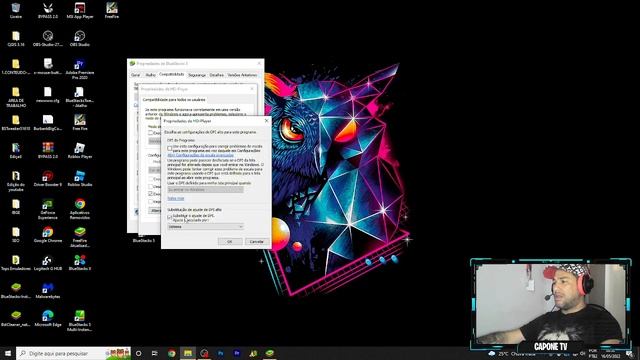Open the OBS Studio desktop shortcut

[x=80, y=38]
